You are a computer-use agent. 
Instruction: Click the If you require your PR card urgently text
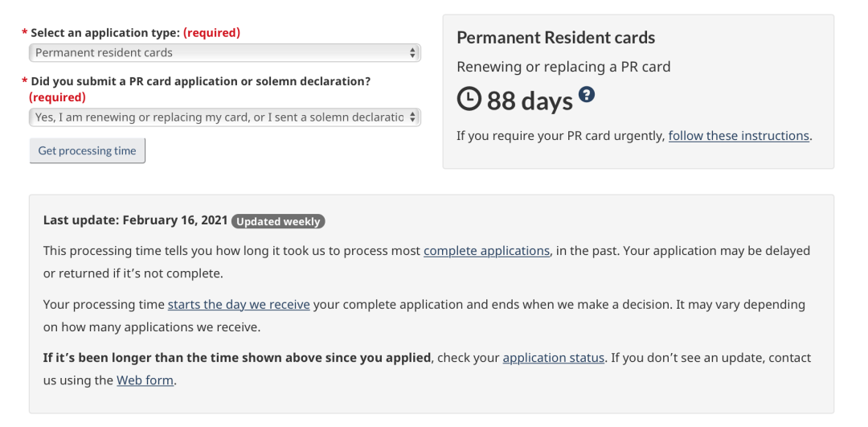point(560,136)
